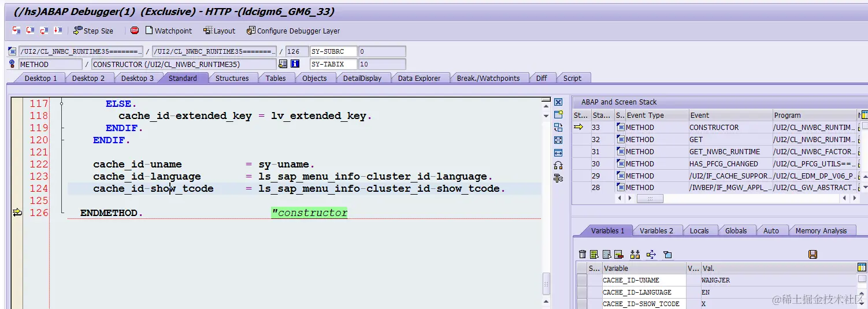Click the Program column header in stack
This screenshot has height=309, width=868.
(814, 115)
